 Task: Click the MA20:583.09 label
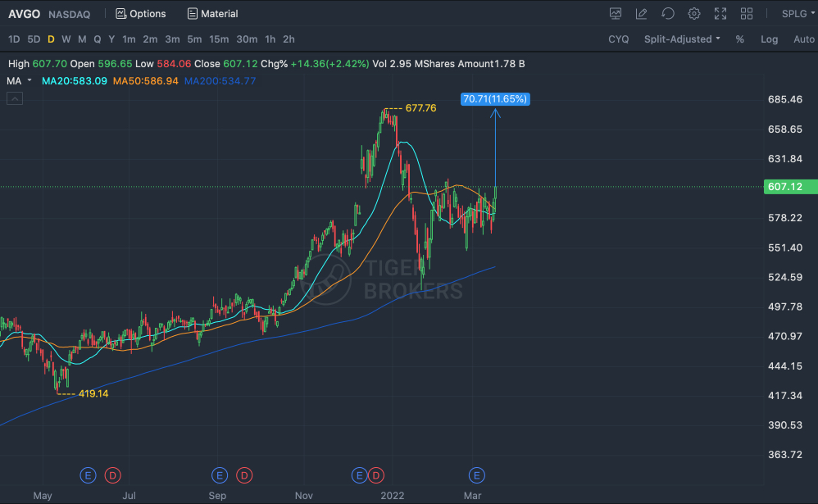click(74, 81)
